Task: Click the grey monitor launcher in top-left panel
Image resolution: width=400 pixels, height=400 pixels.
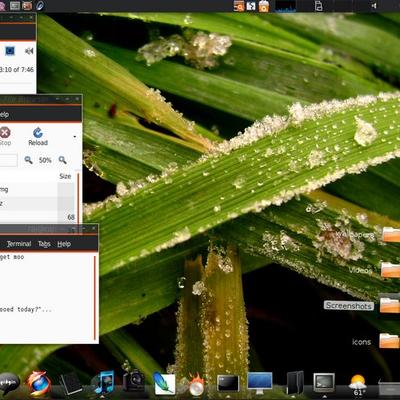Action: (15, 5)
